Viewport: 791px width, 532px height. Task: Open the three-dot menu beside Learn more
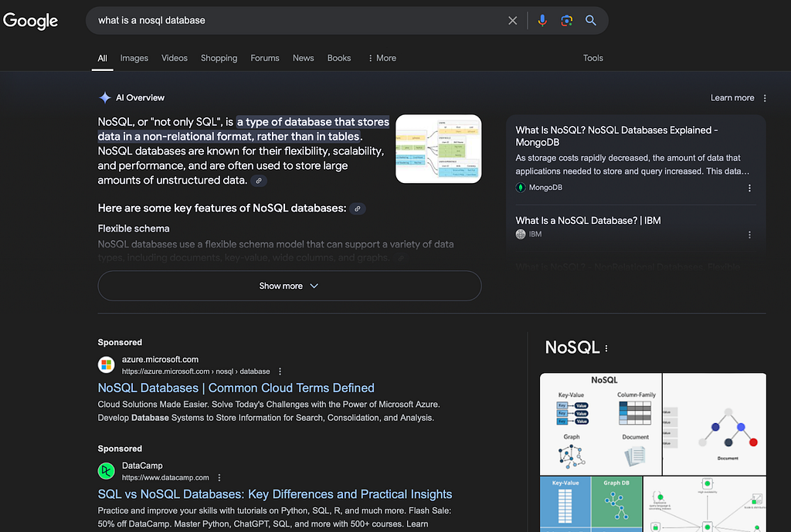[x=765, y=98]
